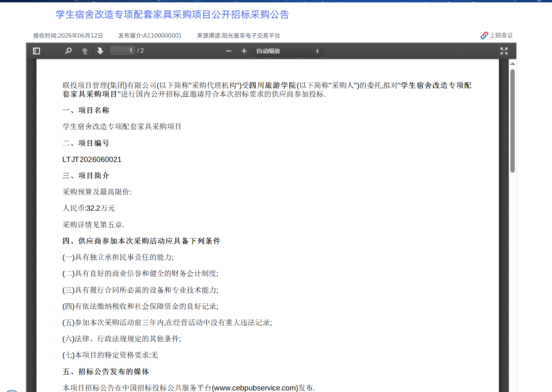The image size is (552, 392).
Task: Click the 来源渠道:阳光慧采电子交易平台 text
Action: pos(239,36)
